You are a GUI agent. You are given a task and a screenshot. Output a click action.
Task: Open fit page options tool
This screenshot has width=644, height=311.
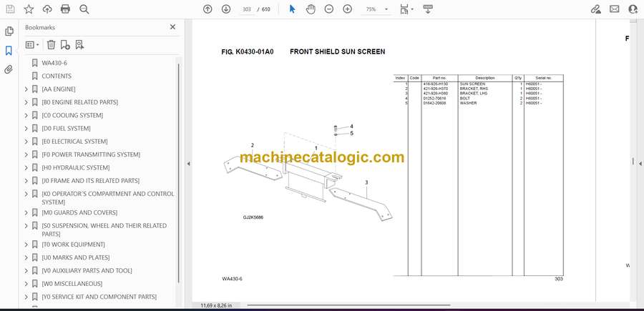click(x=404, y=9)
